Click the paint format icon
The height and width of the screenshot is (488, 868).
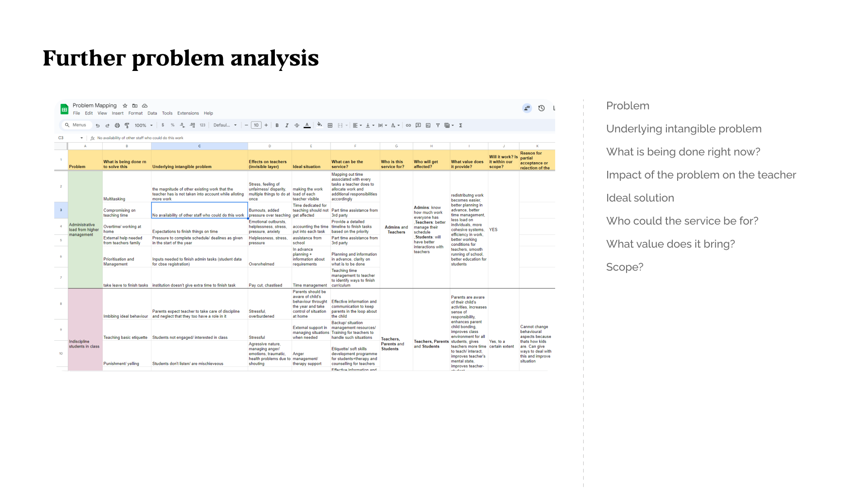[127, 126]
